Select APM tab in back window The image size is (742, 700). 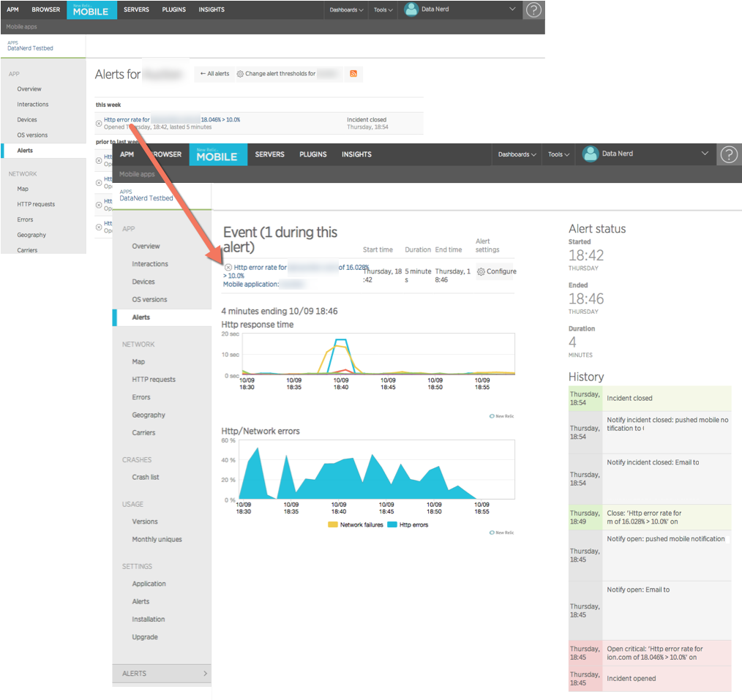point(12,10)
